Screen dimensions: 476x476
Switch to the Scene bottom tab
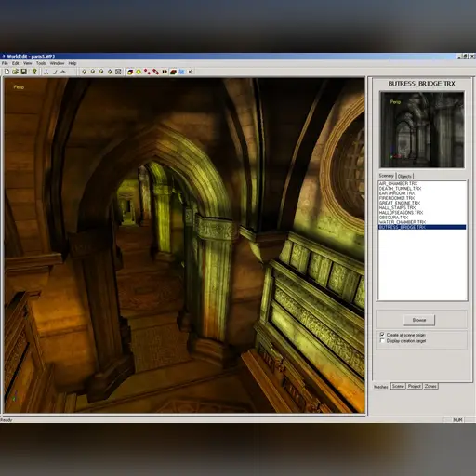(398, 386)
